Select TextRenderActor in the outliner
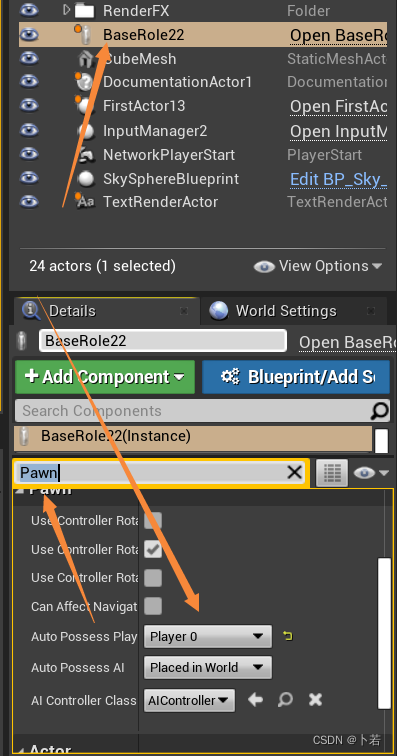The image size is (397, 756). coord(160,202)
